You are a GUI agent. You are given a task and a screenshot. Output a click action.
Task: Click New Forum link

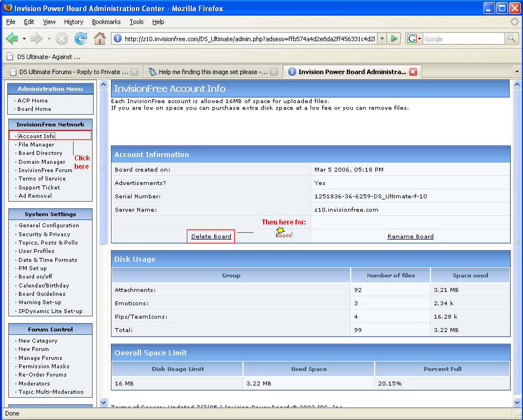(x=33, y=349)
